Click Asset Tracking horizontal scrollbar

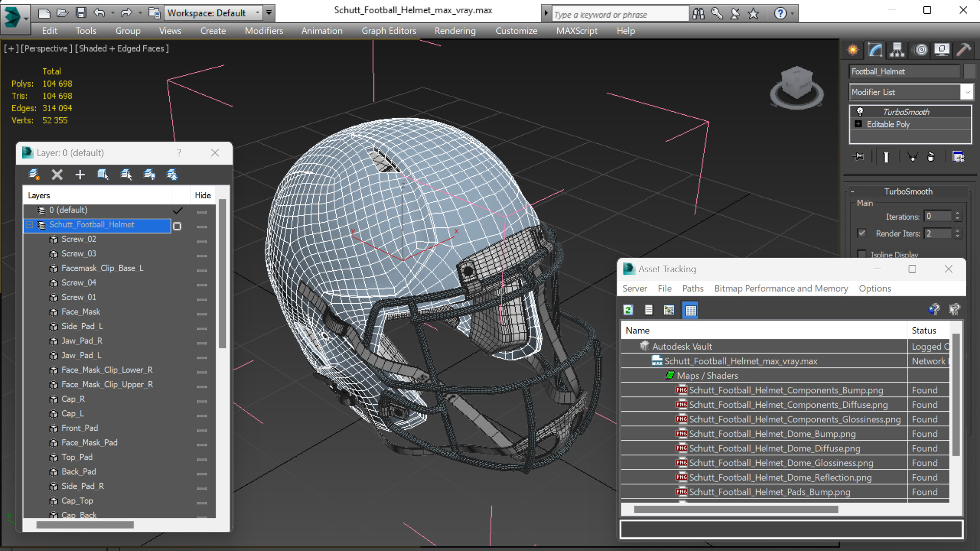[736, 509]
